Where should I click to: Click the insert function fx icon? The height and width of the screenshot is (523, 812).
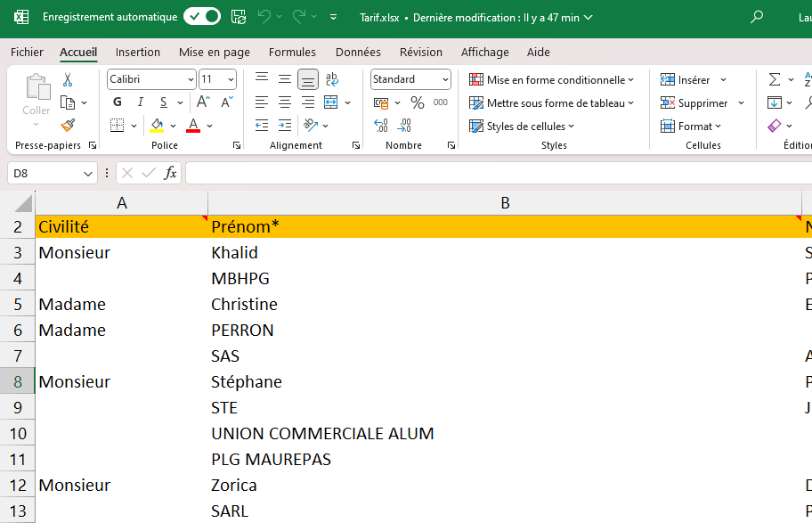170,173
